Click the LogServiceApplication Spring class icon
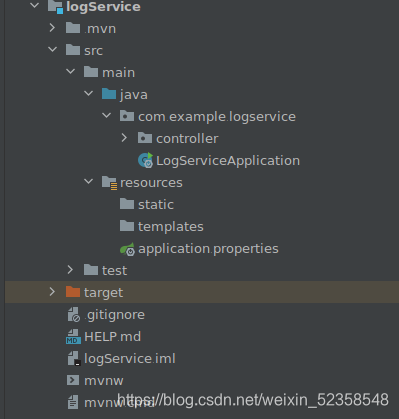Image resolution: width=399 pixels, height=419 pixels. click(x=146, y=160)
